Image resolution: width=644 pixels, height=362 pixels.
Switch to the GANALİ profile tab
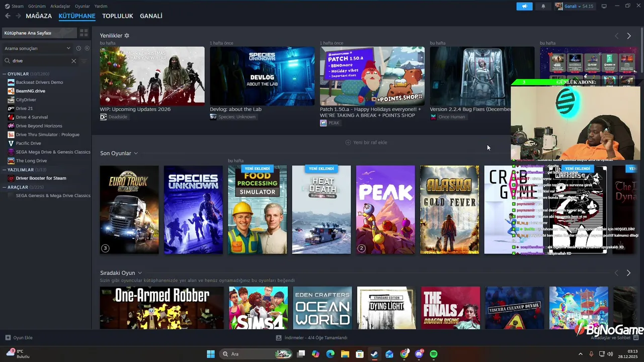coord(151,16)
